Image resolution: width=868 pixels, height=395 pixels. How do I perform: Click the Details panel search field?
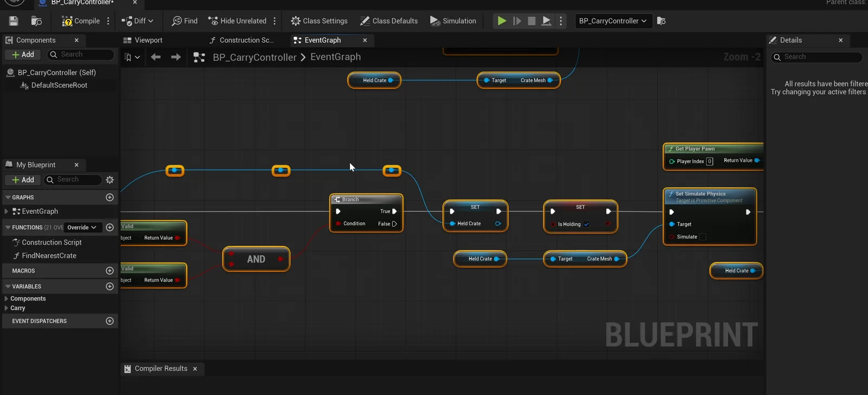click(x=817, y=57)
